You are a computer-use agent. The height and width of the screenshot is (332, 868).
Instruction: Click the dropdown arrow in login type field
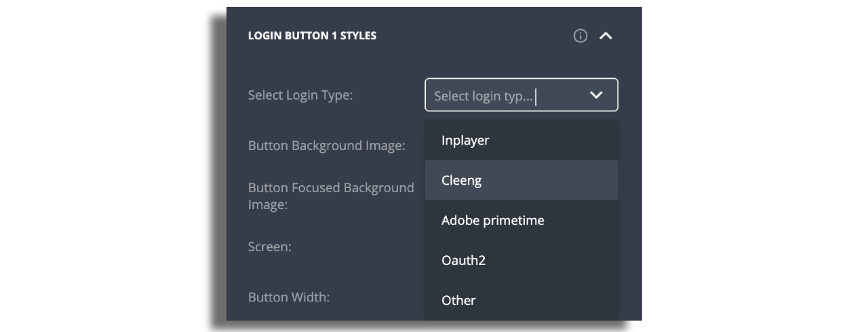click(x=596, y=95)
